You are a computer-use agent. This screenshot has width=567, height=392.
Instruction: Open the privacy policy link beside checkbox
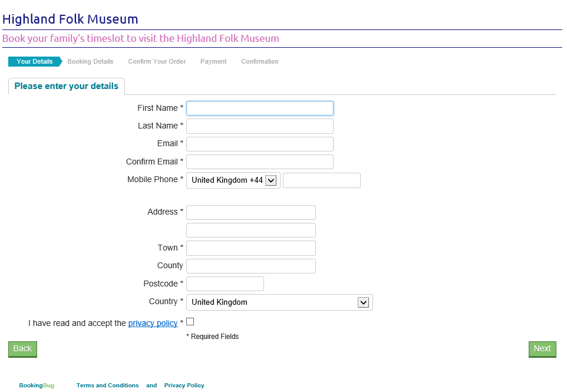point(153,323)
